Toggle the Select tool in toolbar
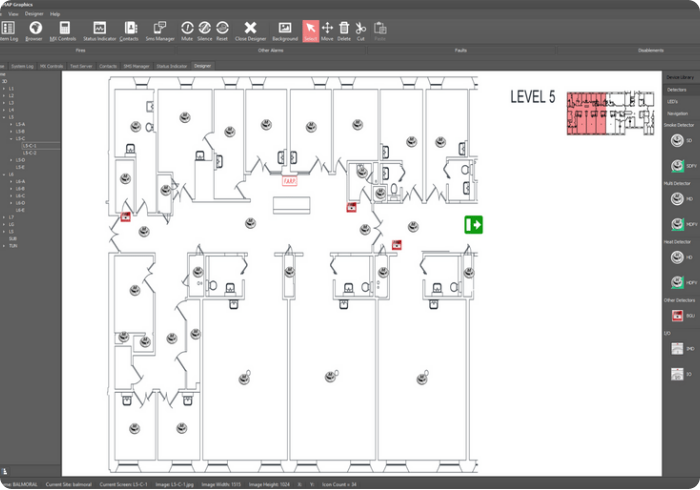The height and width of the screenshot is (490, 700). (x=310, y=29)
